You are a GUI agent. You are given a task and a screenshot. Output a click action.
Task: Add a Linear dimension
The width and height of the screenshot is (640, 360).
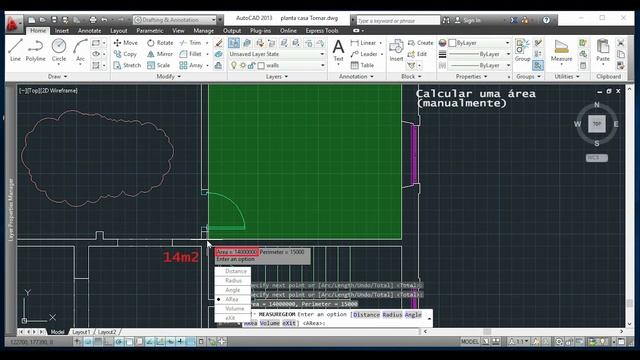(x=363, y=42)
